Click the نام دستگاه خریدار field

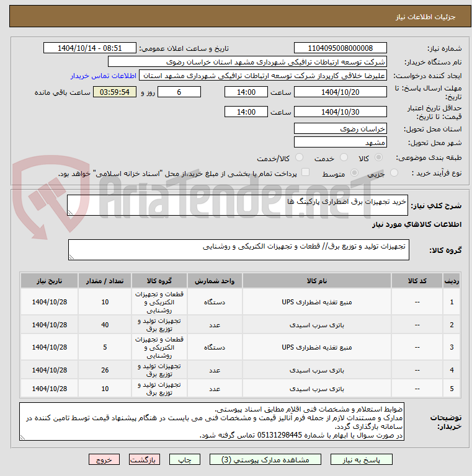[x=247, y=61]
